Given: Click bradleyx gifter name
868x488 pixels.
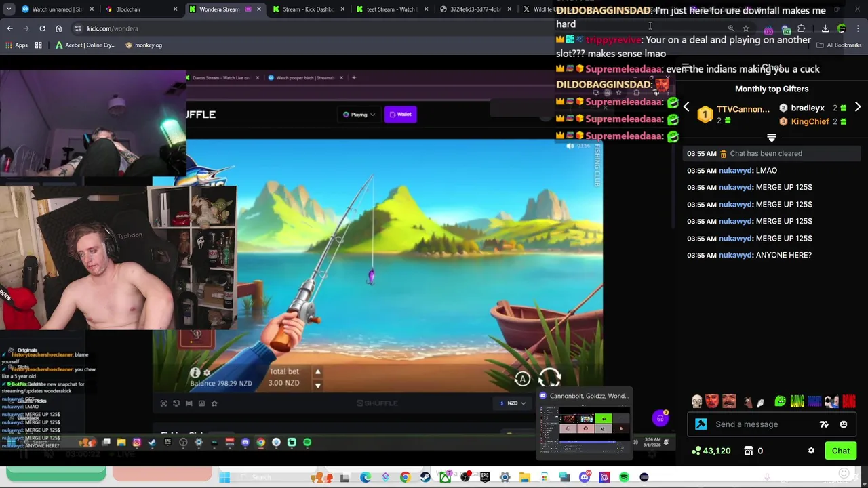Looking at the screenshot, I should pos(807,108).
